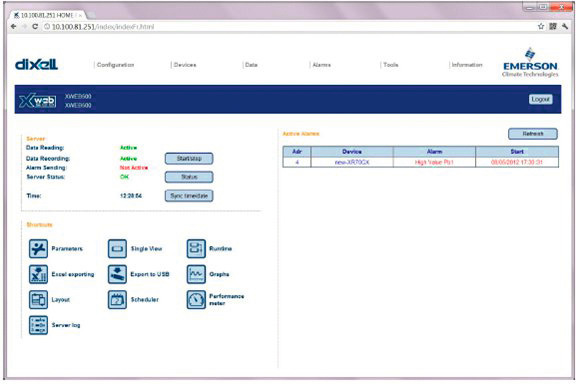
Task: Open the Layout shortcut icon
Action: click(38, 300)
